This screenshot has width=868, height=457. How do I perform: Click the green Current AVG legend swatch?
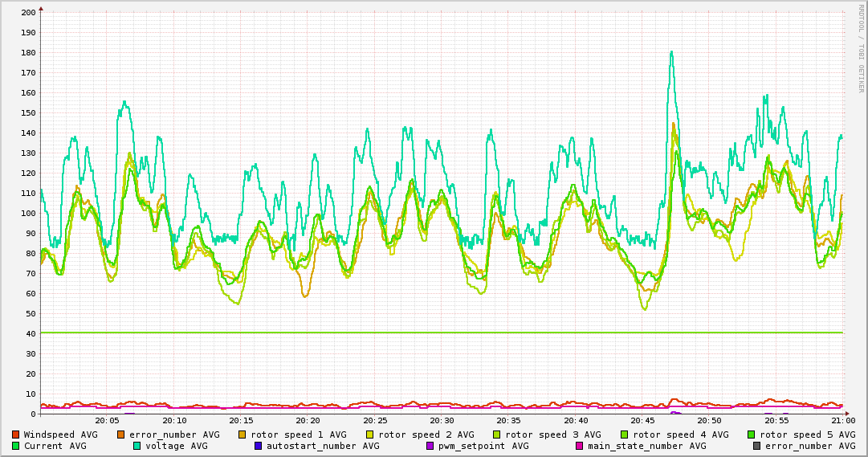(x=16, y=446)
